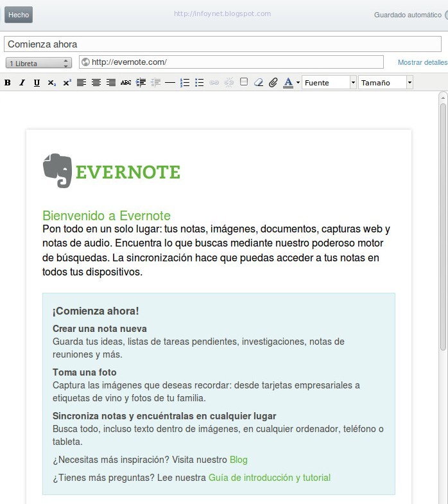Click Mostrar detalles link

point(422,62)
